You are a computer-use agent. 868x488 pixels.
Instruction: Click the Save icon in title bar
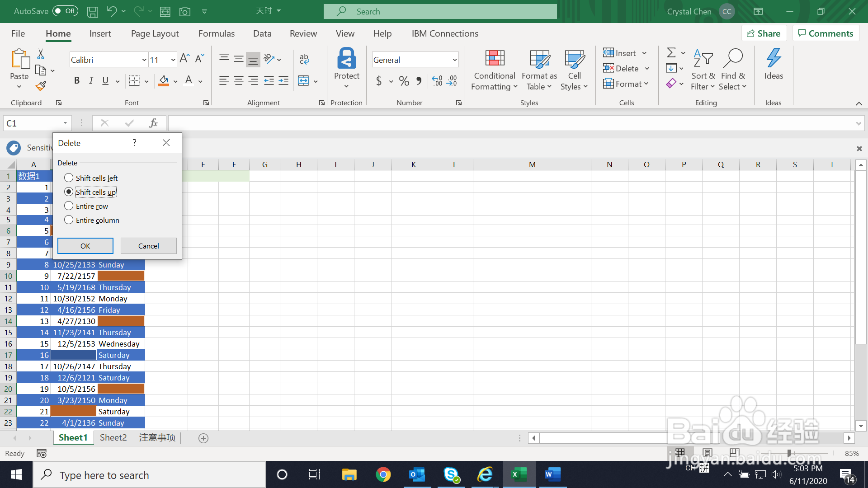[93, 12]
